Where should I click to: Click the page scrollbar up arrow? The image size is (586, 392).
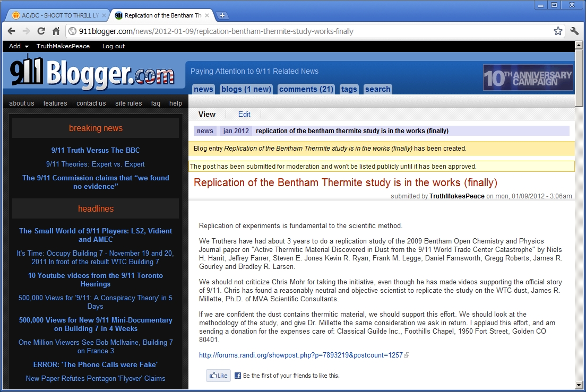tap(579, 45)
